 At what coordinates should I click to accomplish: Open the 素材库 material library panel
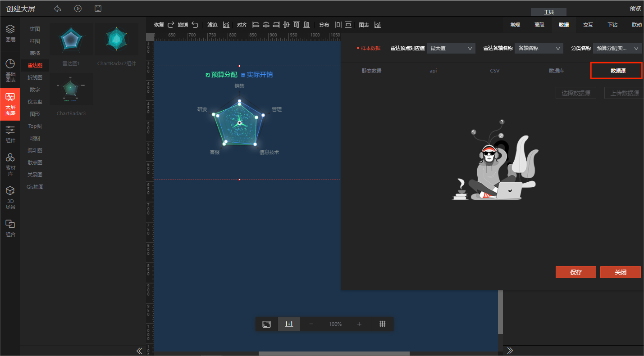tap(10, 164)
